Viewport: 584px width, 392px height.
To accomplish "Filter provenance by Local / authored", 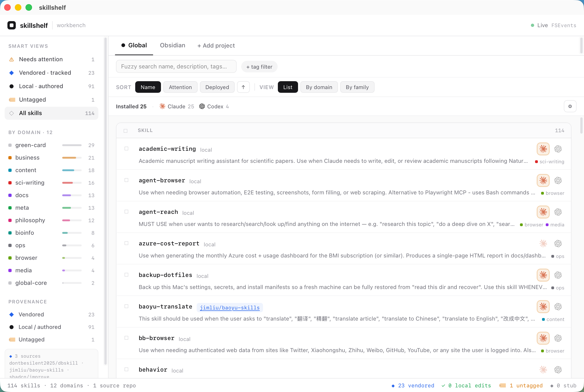I will point(51,327).
